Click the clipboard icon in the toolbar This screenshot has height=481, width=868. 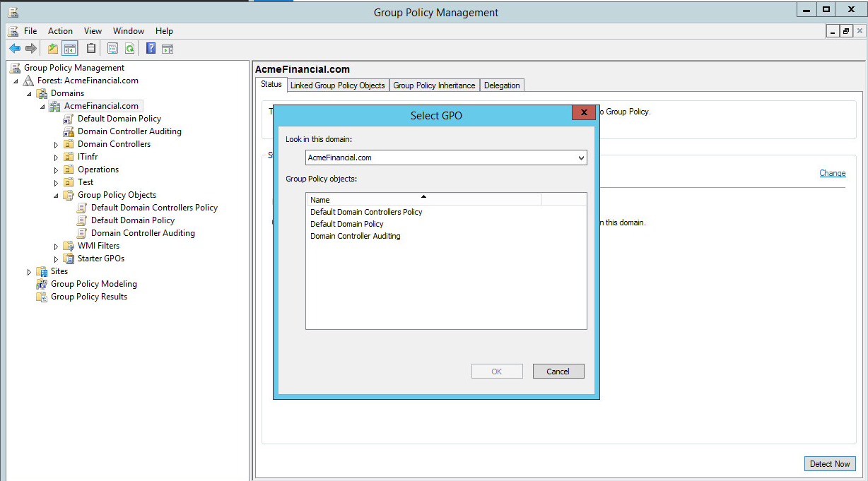[x=91, y=49]
